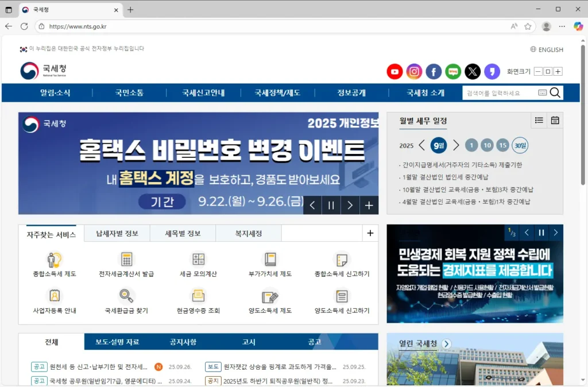Switch to the 복지세정 tab
Viewport: 588px width, 387px height.
(248, 233)
